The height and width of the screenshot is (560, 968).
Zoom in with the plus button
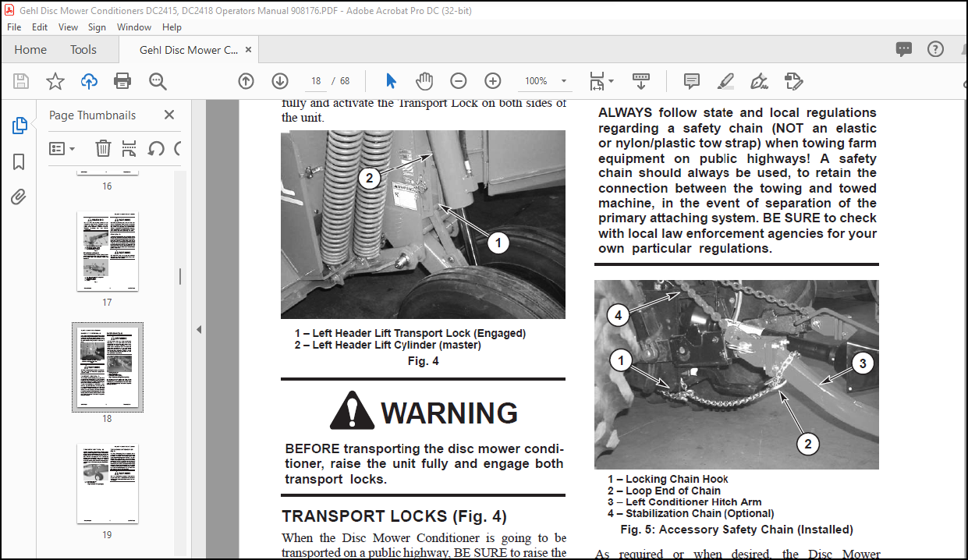[x=493, y=81]
